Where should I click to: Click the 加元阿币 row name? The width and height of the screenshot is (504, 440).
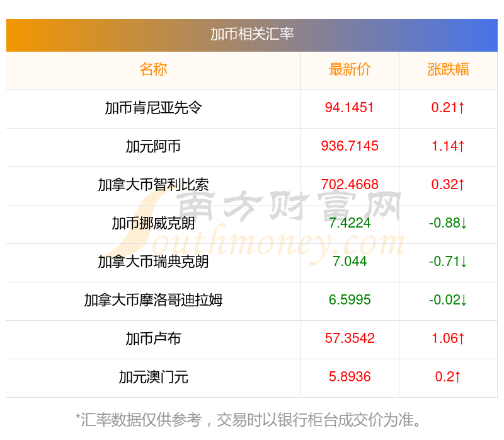click(x=153, y=146)
